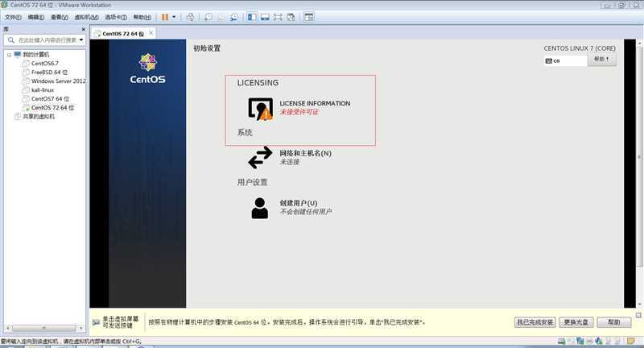This screenshot has height=348, width=644.
Task: Close the library panel with its X
Action: pyautogui.click(x=84, y=30)
